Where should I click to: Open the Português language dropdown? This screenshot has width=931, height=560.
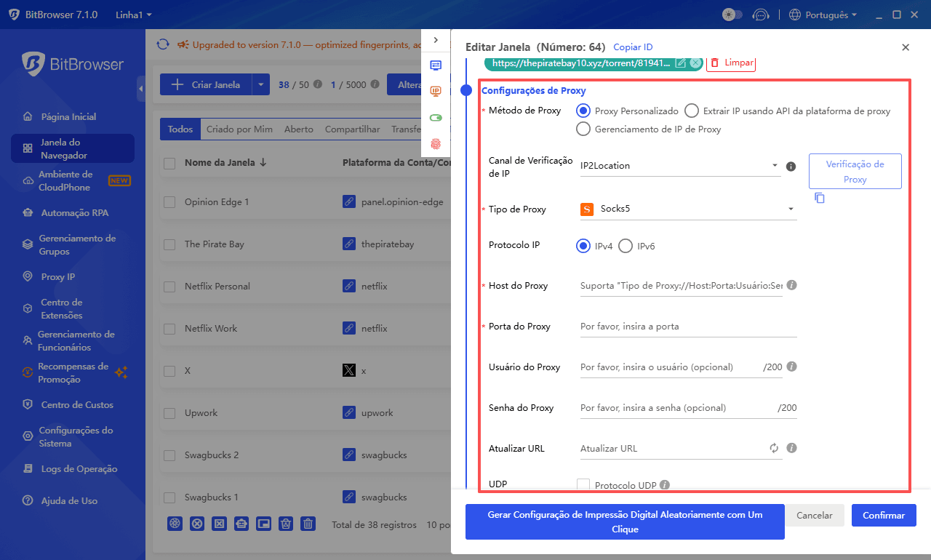[823, 15]
